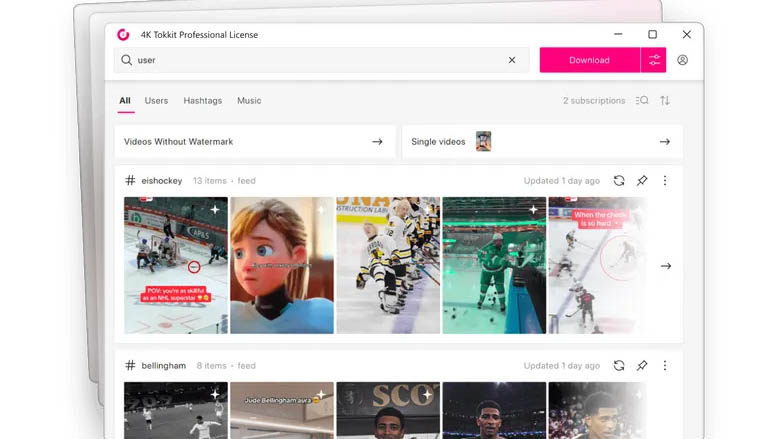Open more options for eishockey
780x439 pixels.
(665, 181)
